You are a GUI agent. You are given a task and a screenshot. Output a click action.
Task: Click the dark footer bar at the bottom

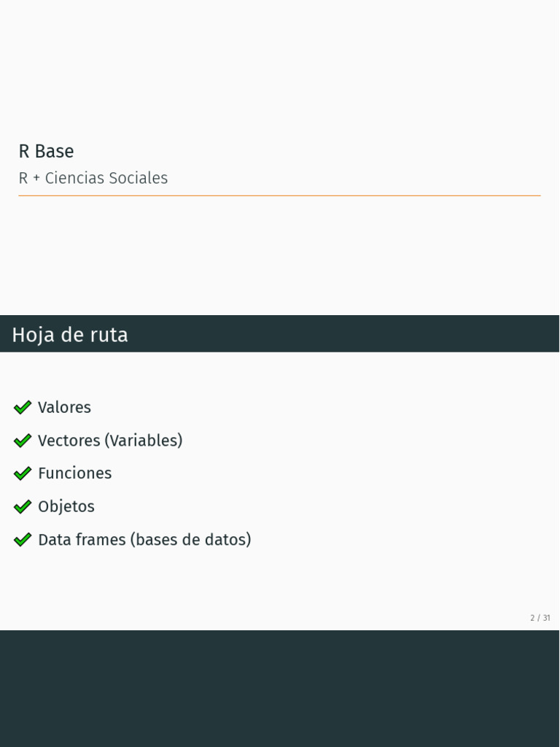[279, 688]
